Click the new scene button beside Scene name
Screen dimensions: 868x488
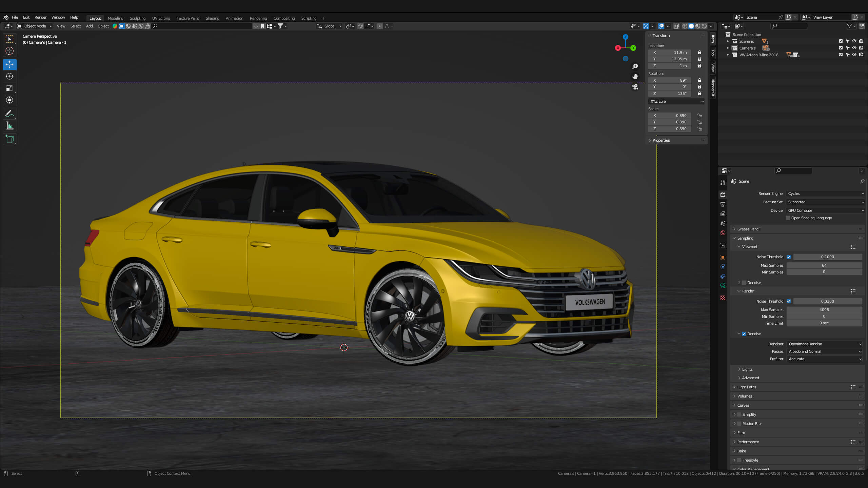click(x=788, y=17)
